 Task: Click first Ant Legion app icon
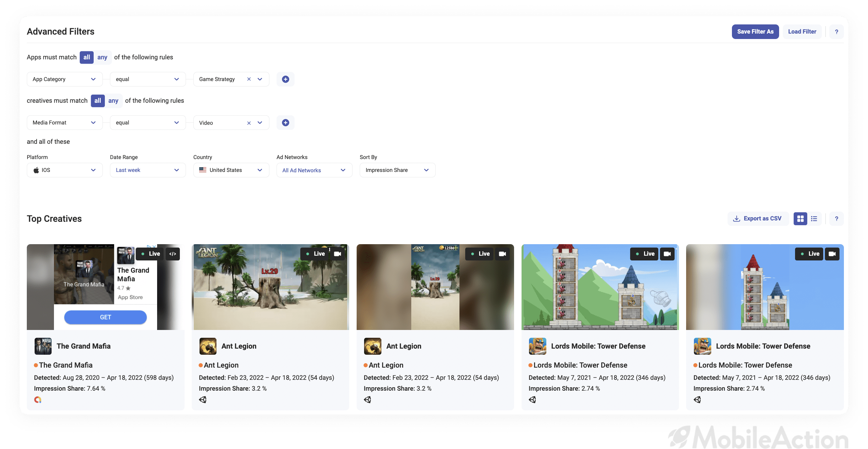(208, 346)
